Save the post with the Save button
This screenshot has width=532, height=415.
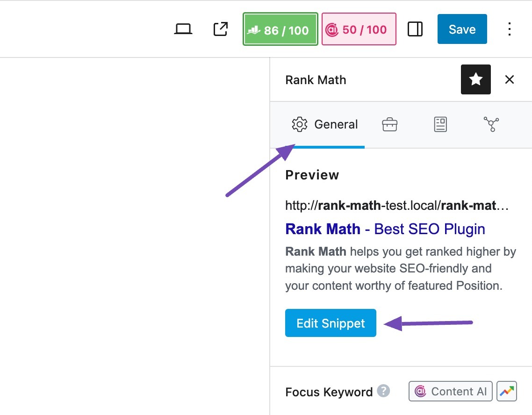[462, 29]
